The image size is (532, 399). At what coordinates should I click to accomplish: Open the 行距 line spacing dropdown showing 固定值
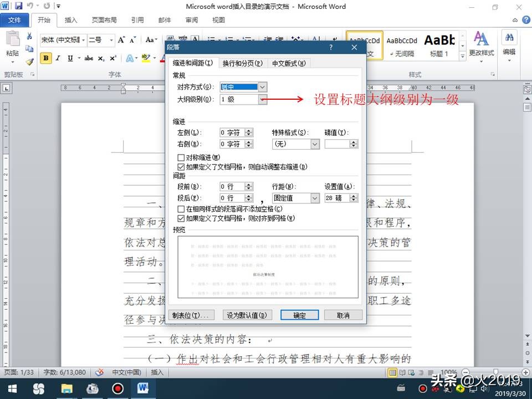315,198
